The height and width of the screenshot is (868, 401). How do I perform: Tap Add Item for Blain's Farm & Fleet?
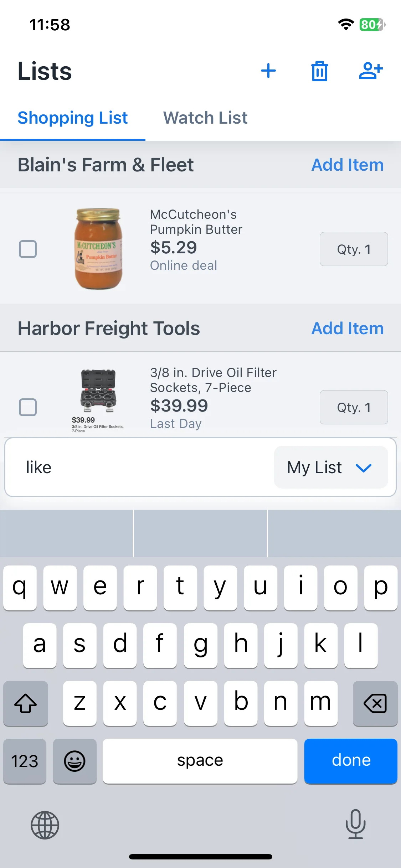348,165
